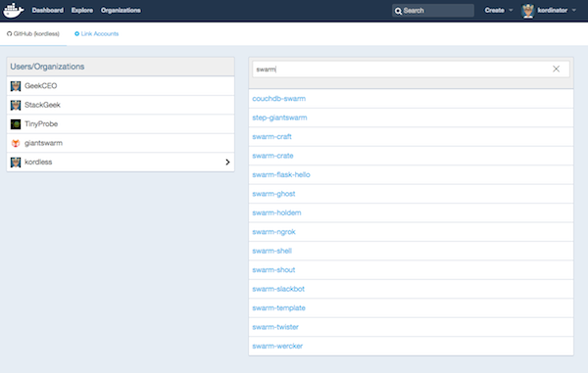Open the swarm-shout repository
Screen dimensions: 588x373
[273, 270]
